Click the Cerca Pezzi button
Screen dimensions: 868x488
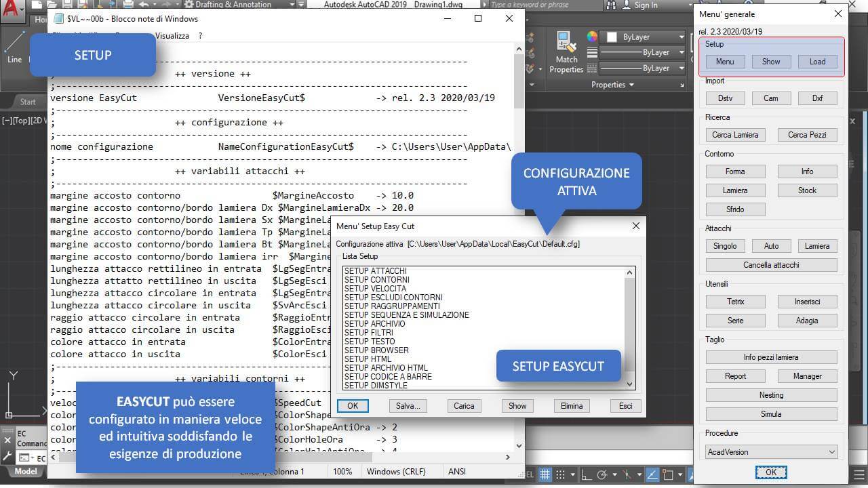(x=807, y=135)
